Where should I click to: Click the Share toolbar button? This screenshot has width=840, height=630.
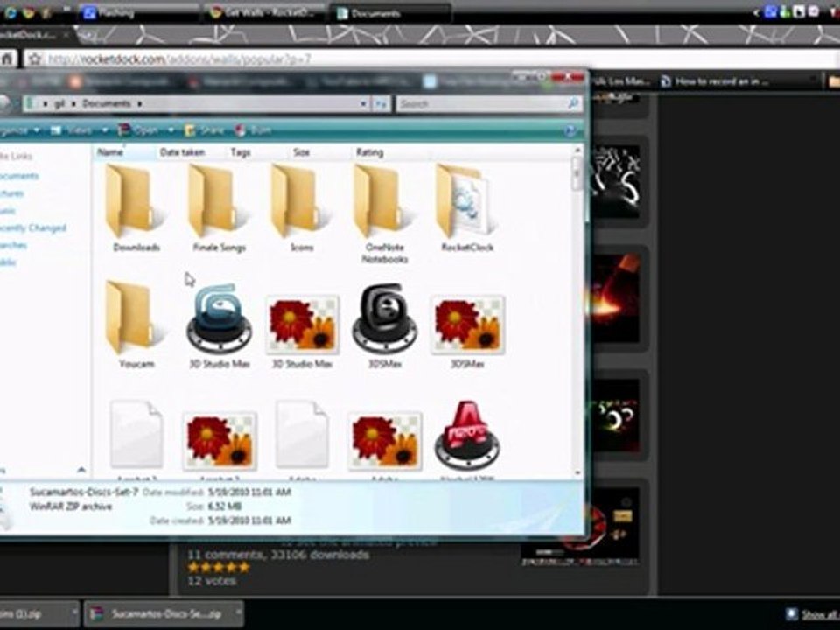point(204,130)
